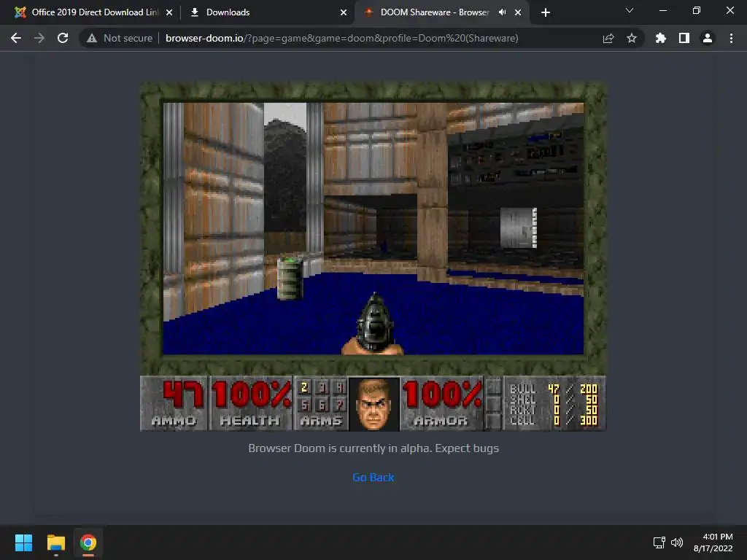Click the Chrome taskbar icon
This screenshot has height=560, width=747.
click(x=88, y=542)
